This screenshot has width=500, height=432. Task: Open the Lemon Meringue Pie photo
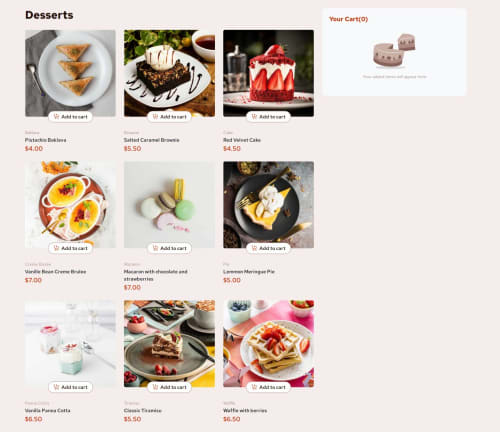pyautogui.click(x=268, y=205)
